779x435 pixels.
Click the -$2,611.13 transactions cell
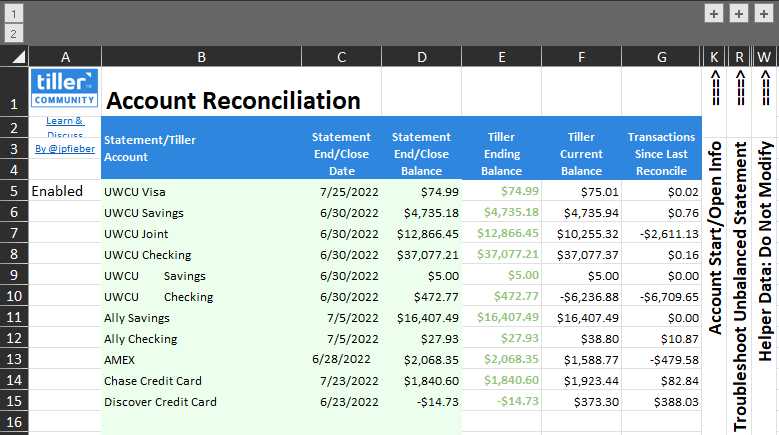[661, 233]
